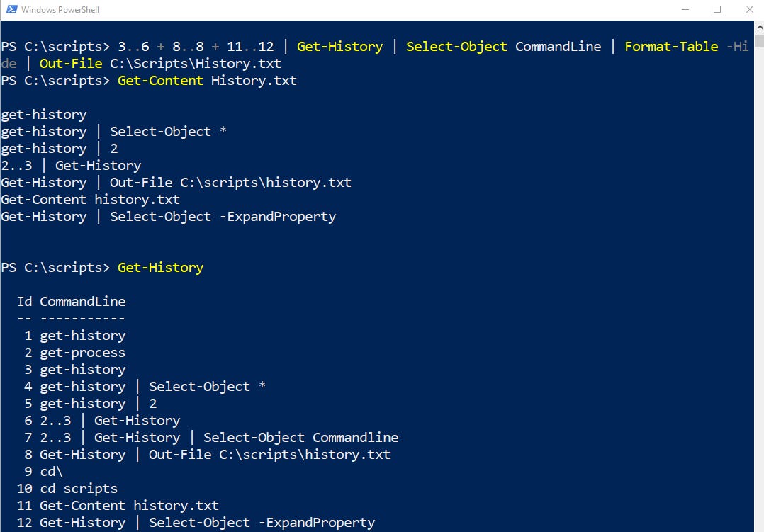This screenshot has width=764, height=532.
Task: Close the Windows PowerShell window
Action: point(749,9)
